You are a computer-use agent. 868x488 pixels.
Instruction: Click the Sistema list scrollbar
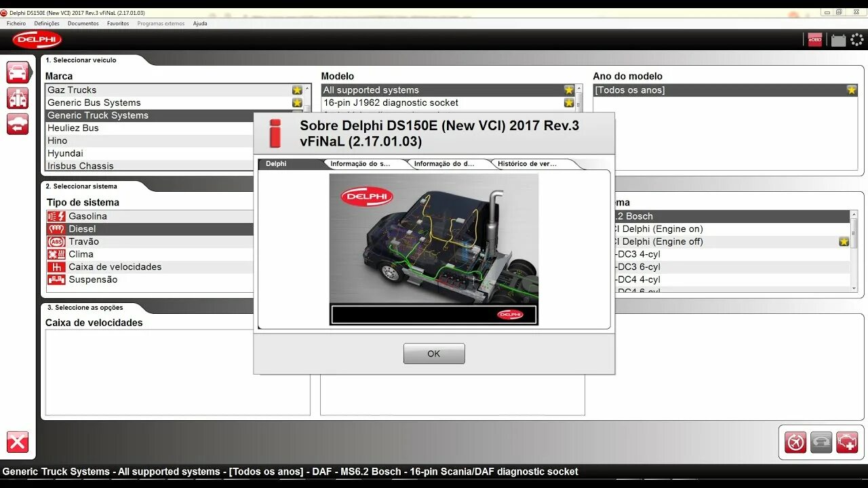[854, 251]
